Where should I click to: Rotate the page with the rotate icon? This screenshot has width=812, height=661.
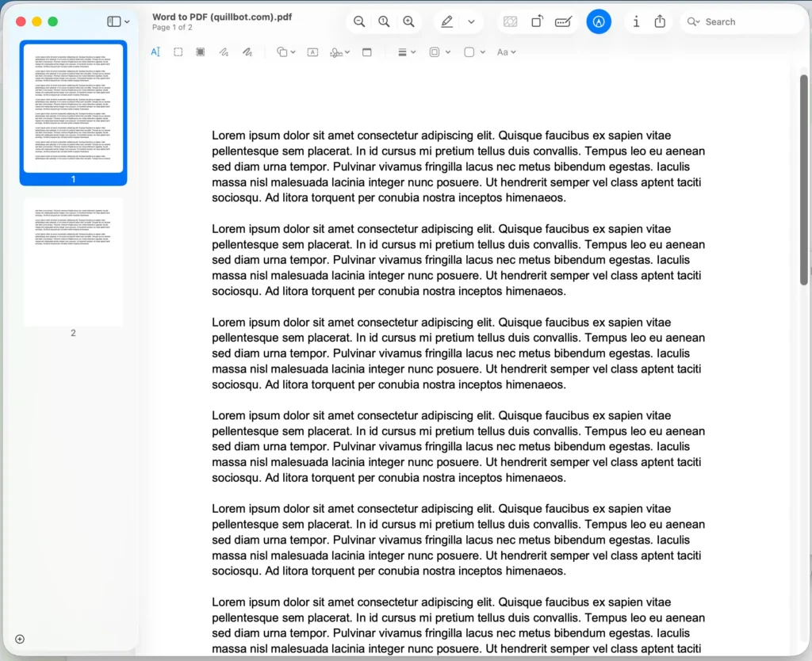point(537,21)
